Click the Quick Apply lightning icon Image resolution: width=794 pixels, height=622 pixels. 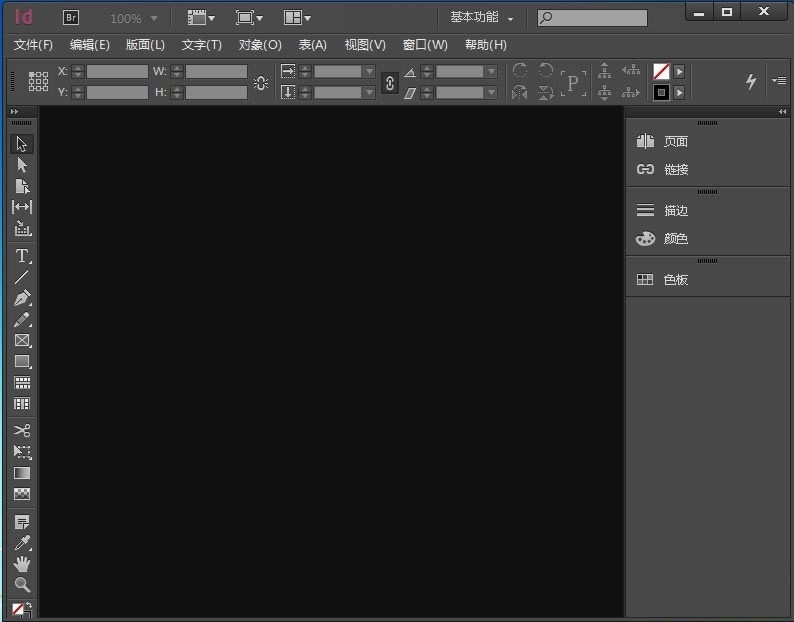pos(751,81)
